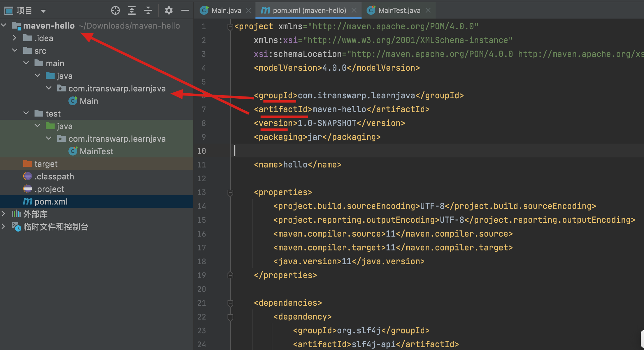Image resolution: width=644 pixels, height=350 pixels.
Task: Select the .project file
Action: (97, 189)
